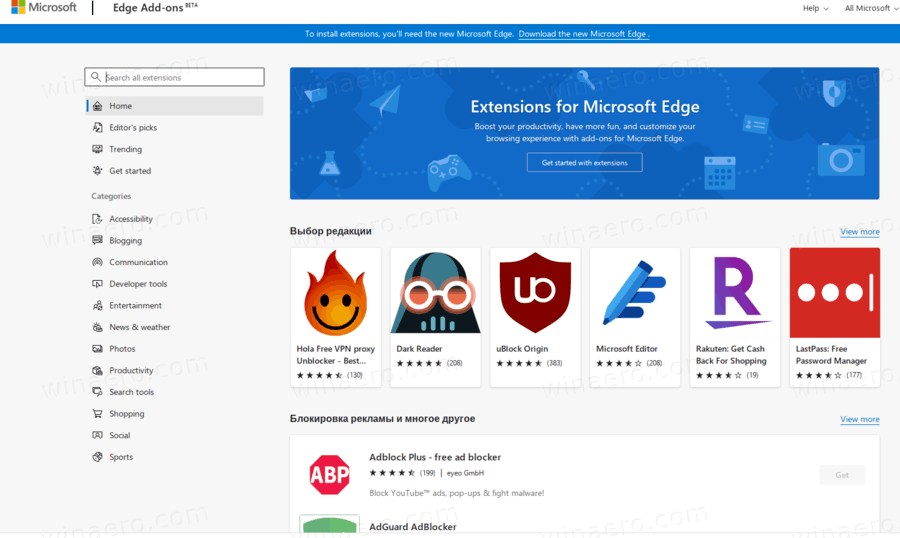Click the uBlock Origin name text
This screenshot has height=538, width=900.
pyautogui.click(x=522, y=349)
